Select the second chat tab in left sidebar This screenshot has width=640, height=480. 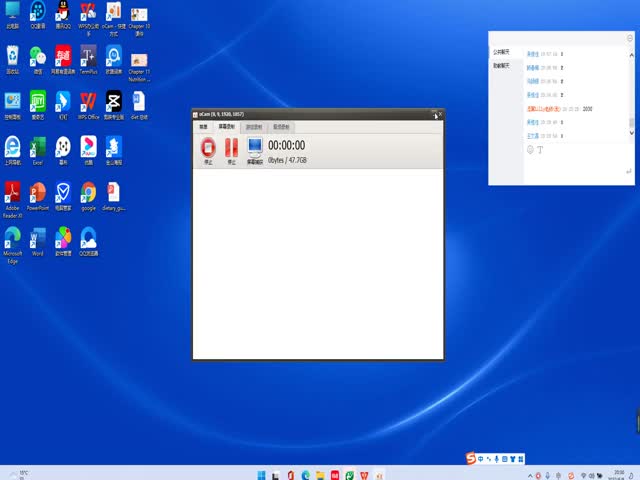501,65
